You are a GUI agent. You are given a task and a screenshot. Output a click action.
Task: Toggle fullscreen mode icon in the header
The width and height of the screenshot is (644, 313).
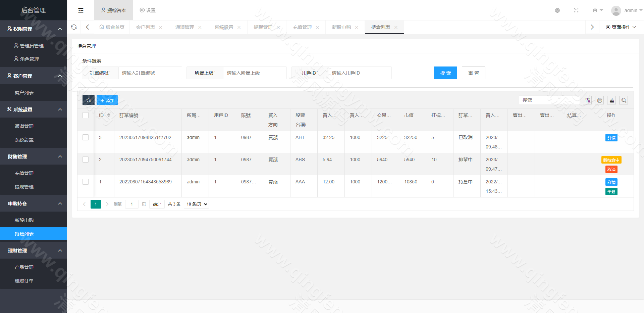coord(576,10)
